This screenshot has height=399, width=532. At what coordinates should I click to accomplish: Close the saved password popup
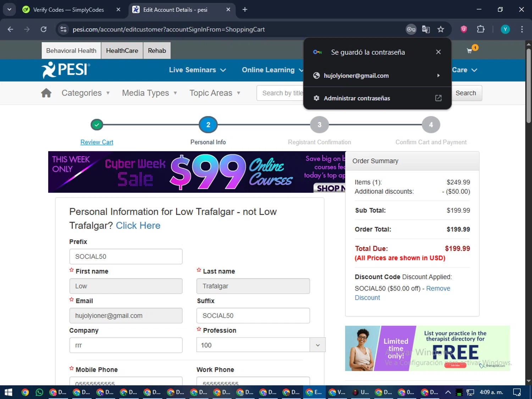tap(438, 52)
